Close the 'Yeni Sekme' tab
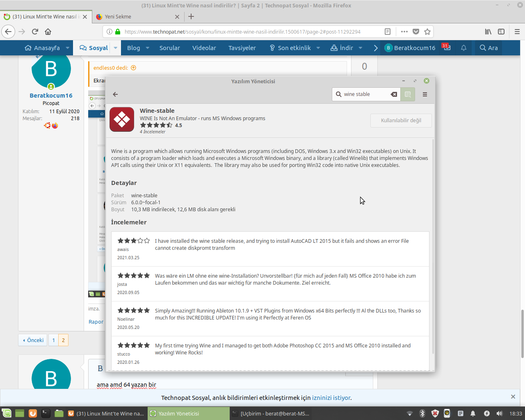The height and width of the screenshot is (420, 525). coord(177,17)
